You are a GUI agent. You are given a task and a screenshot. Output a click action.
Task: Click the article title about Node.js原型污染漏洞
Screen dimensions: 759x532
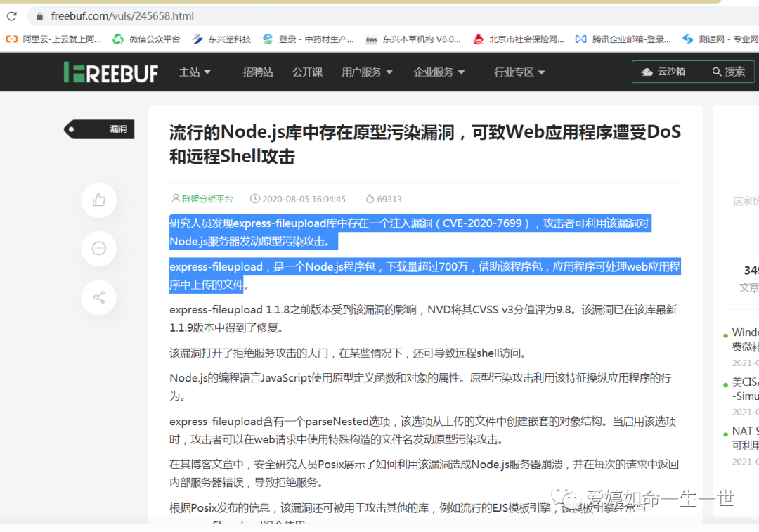click(x=425, y=144)
